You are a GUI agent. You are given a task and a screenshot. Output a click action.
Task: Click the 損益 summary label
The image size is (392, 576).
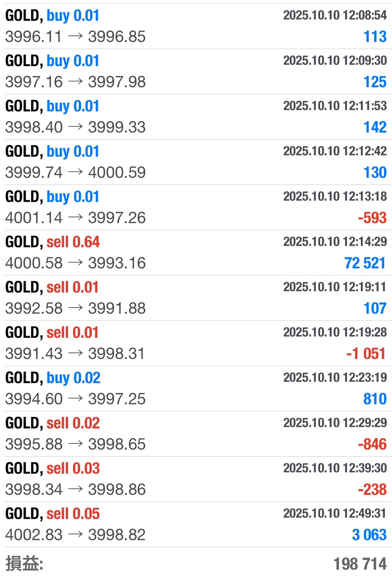[x=24, y=564]
